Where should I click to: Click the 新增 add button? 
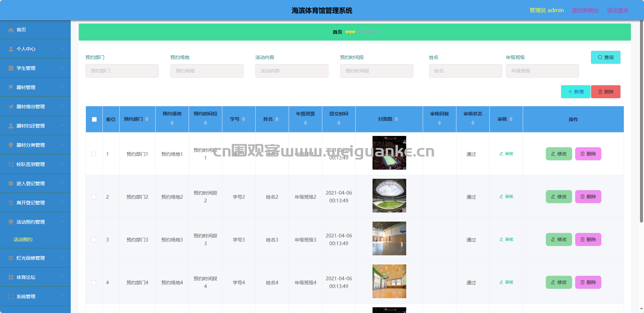[576, 92]
